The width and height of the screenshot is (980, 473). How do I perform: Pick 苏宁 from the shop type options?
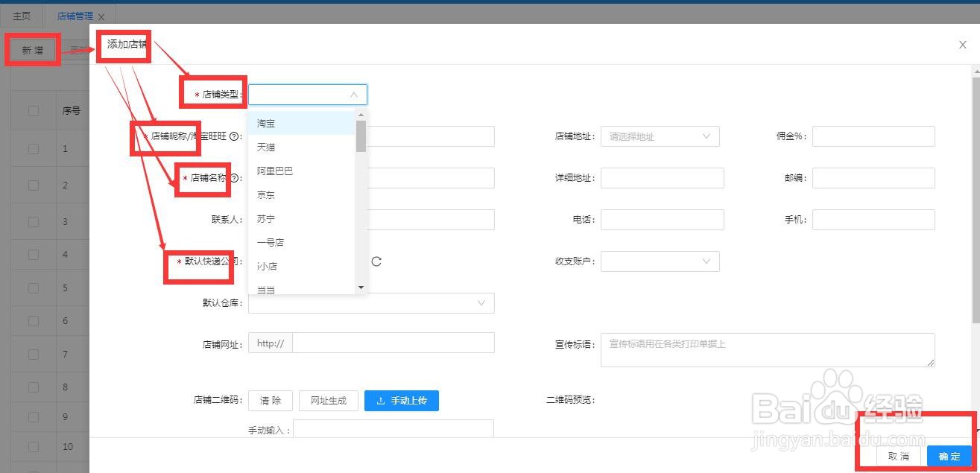click(x=302, y=218)
